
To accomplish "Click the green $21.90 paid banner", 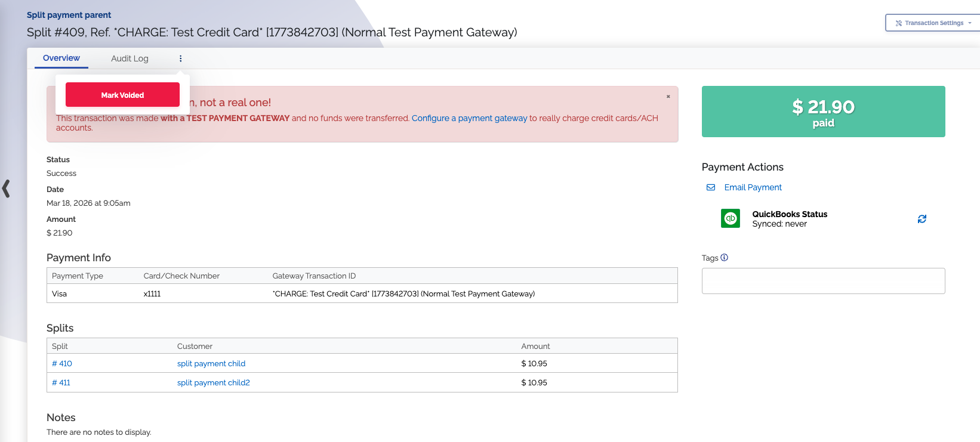I will pos(823,112).
